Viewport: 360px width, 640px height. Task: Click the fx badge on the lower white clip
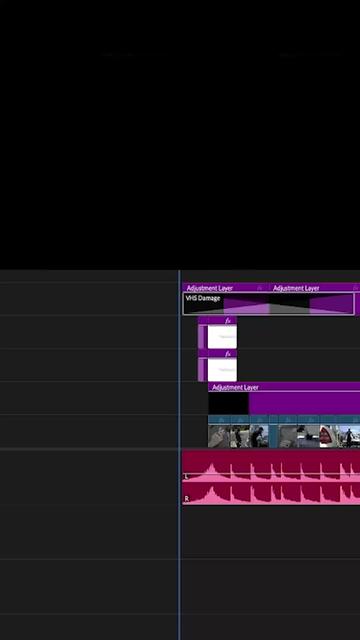[x=228, y=353]
